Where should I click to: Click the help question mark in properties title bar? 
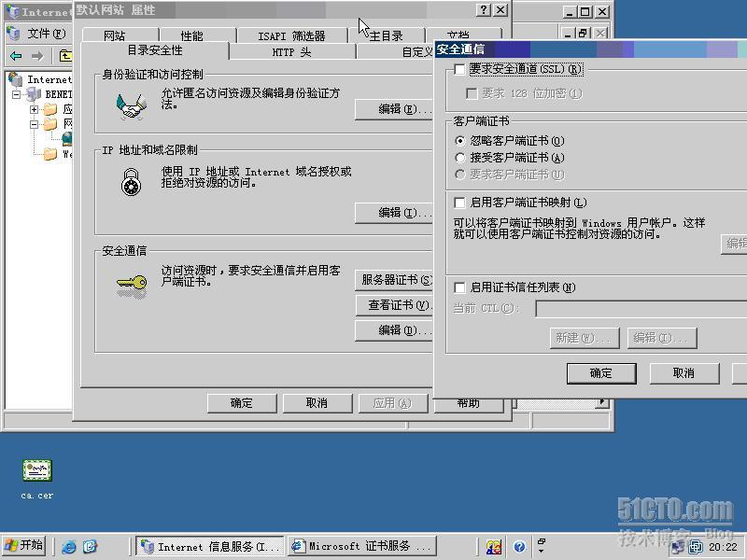click(x=484, y=10)
